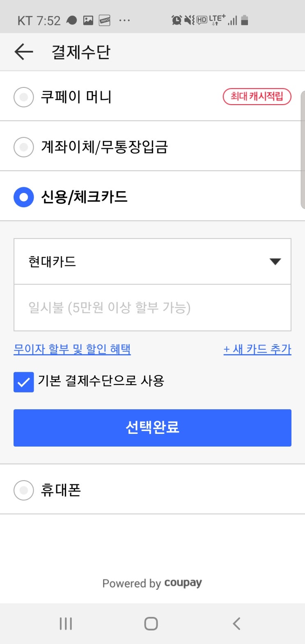305x644 pixels.
Task: Open the 현대카드 card dropdown
Action: click(x=152, y=261)
